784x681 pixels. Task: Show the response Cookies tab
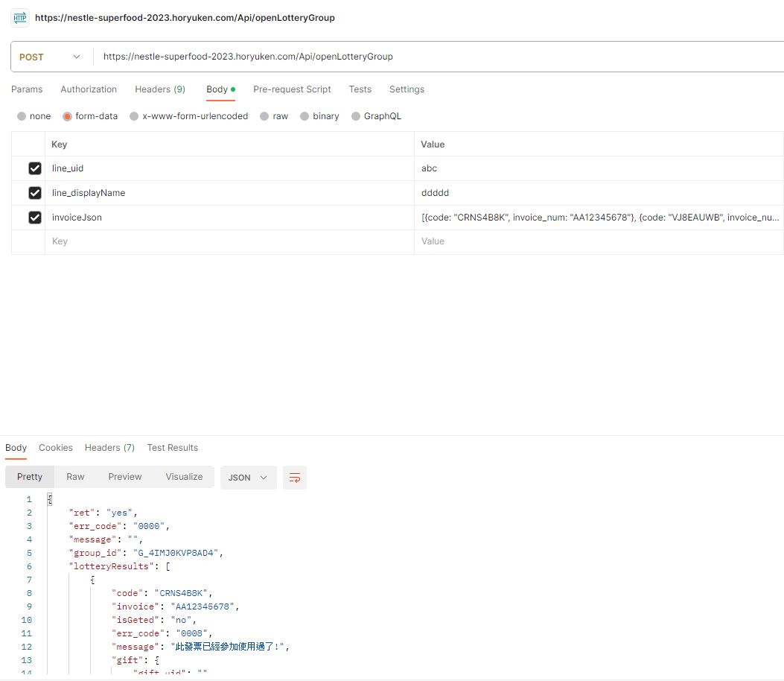click(56, 448)
